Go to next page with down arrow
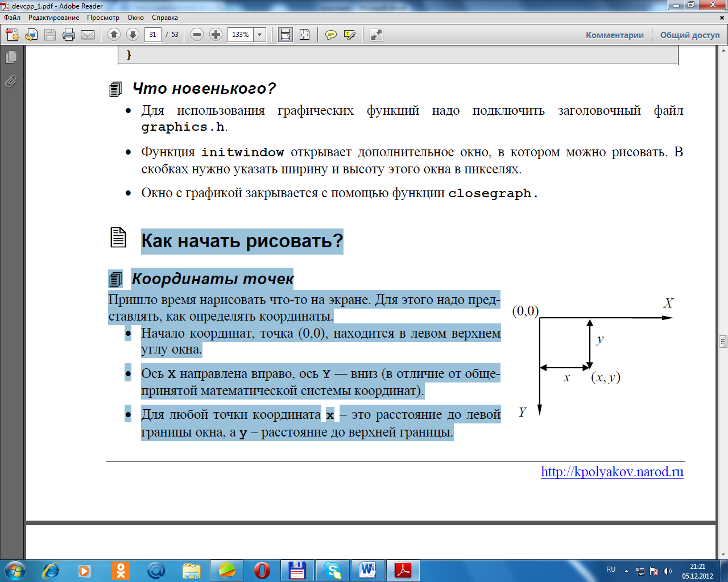728x582 pixels. (133, 35)
